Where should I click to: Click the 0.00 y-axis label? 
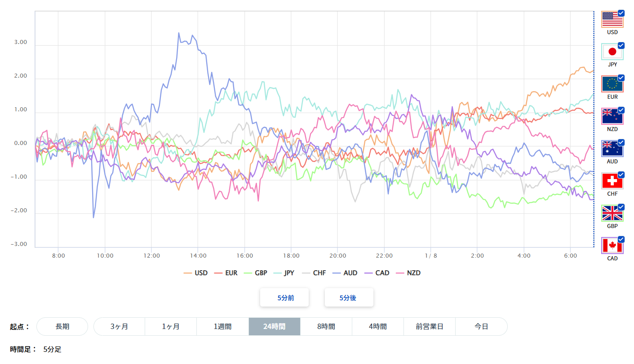pos(21,143)
